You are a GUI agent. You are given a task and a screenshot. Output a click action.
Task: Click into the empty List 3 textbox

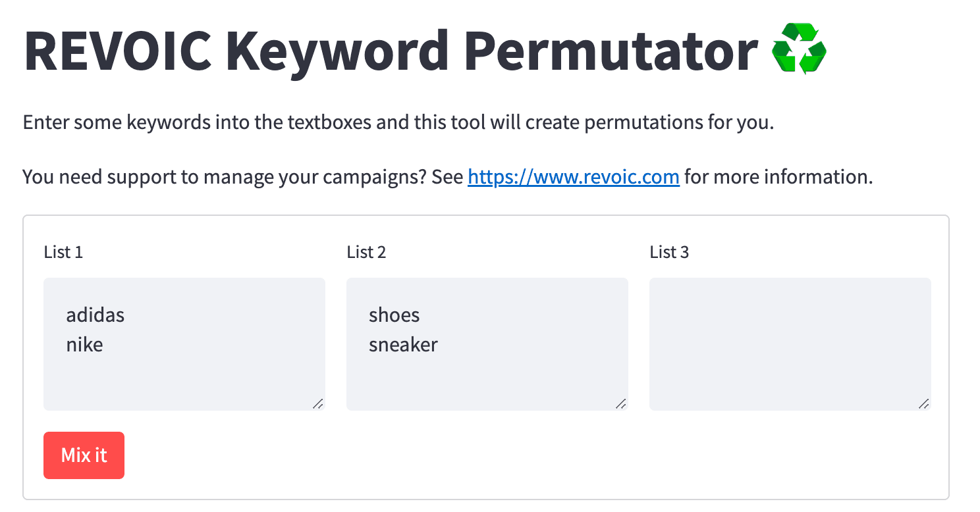coord(790,344)
